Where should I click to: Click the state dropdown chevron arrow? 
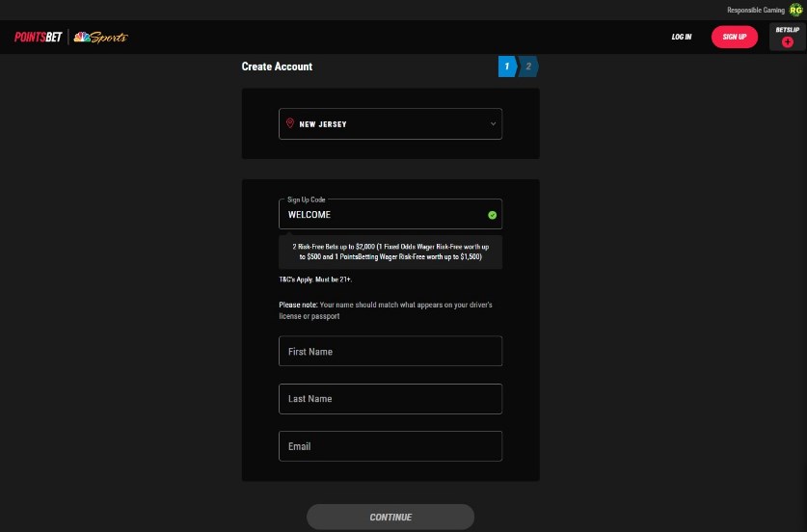point(493,124)
